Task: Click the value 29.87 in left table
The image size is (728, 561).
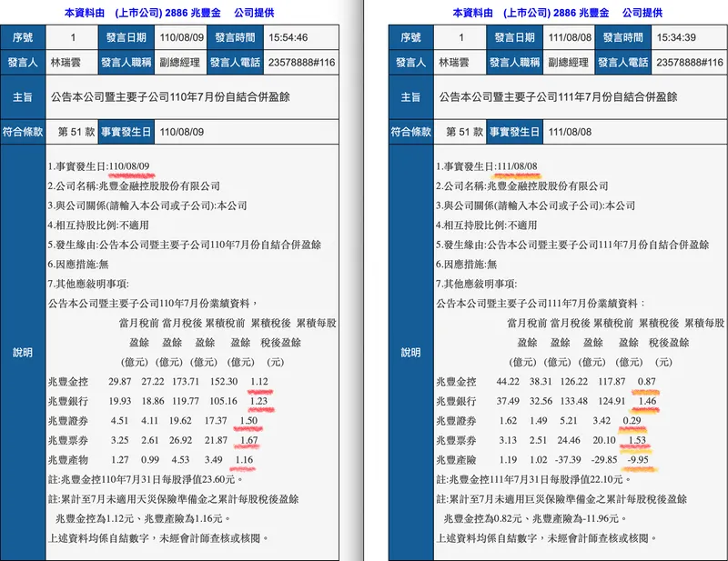Action: pos(120,381)
